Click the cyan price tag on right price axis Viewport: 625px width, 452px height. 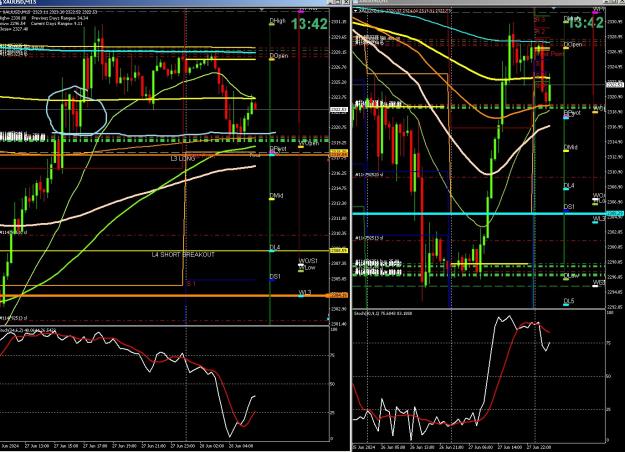614,214
